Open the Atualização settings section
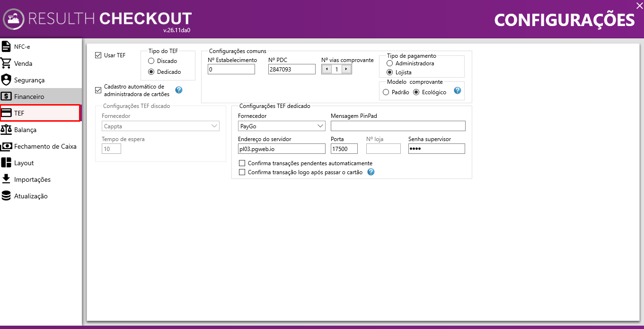The image size is (644, 329). 41,196
